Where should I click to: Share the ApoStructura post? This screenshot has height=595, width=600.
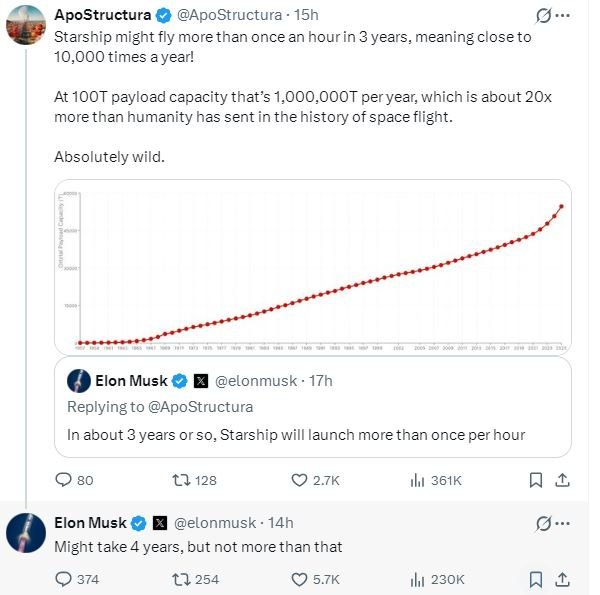pyautogui.click(x=562, y=480)
